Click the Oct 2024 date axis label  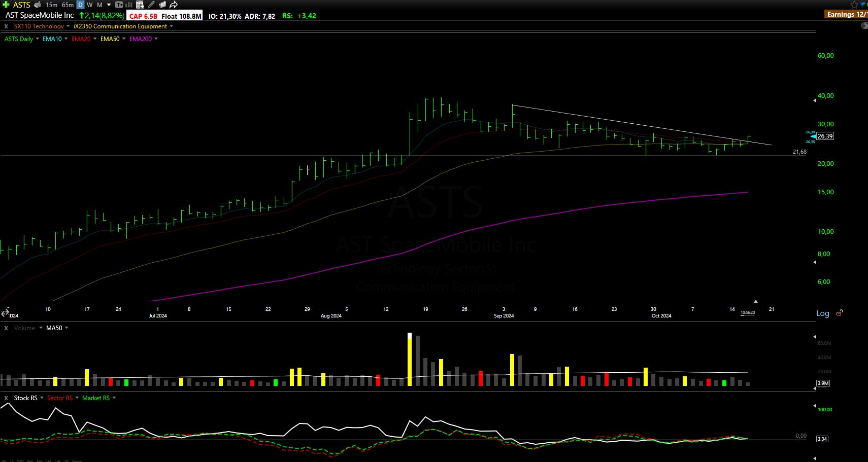[661, 315]
